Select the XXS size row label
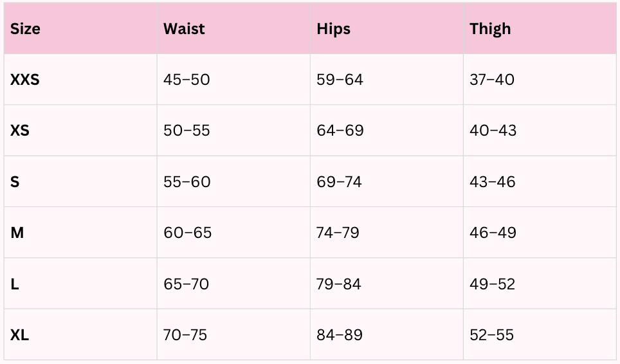Image resolution: width=620 pixels, height=364 pixels. pyautogui.click(x=25, y=80)
